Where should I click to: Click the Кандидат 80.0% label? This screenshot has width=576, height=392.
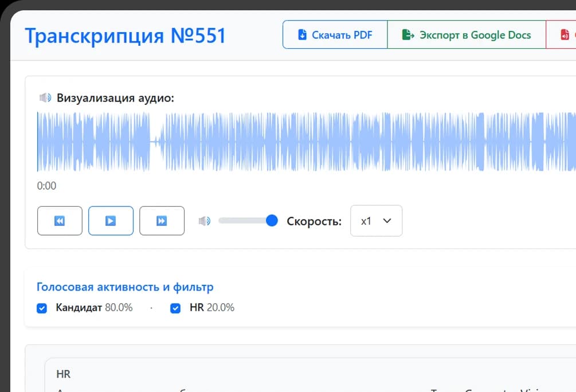click(94, 308)
